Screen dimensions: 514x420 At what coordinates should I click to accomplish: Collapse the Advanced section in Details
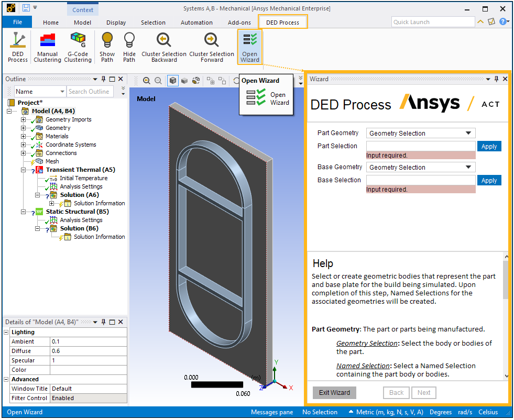[6, 379]
